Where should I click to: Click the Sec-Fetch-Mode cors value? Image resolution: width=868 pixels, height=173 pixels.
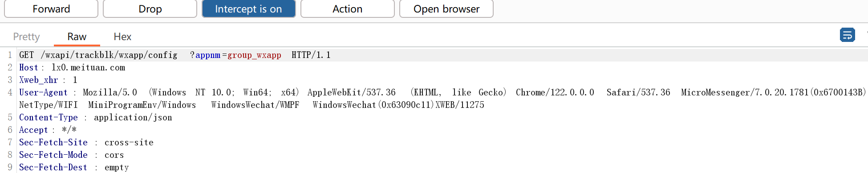[114, 155]
